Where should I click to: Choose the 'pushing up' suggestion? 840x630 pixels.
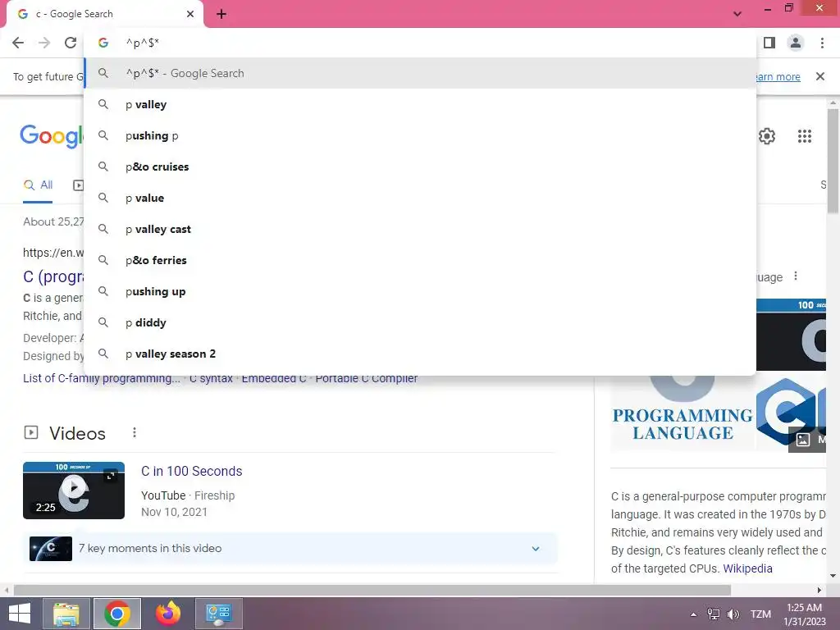pos(421,291)
